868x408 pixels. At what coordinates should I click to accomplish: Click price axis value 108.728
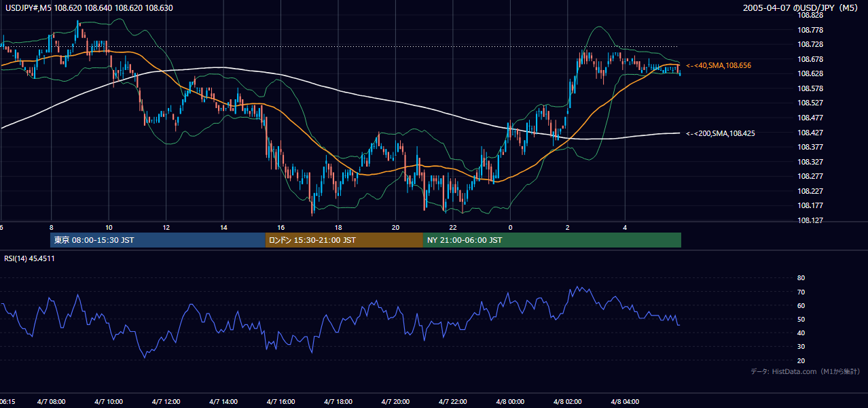coord(810,44)
